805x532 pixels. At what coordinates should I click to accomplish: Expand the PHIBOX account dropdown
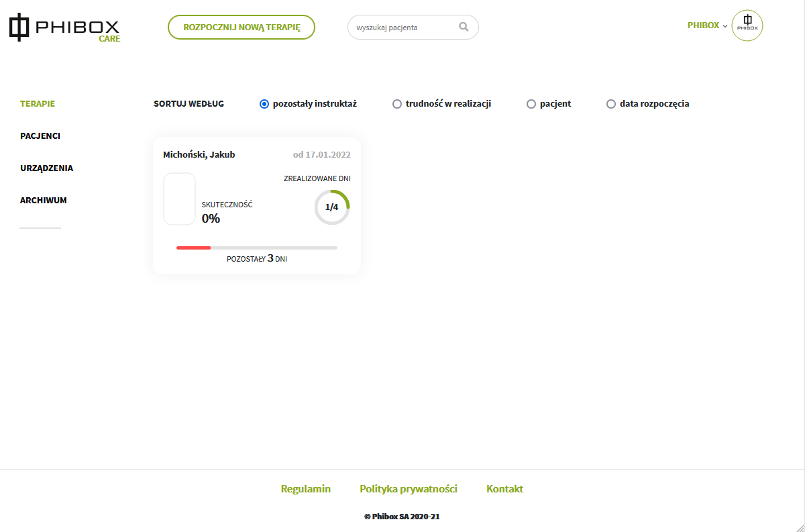[706, 25]
